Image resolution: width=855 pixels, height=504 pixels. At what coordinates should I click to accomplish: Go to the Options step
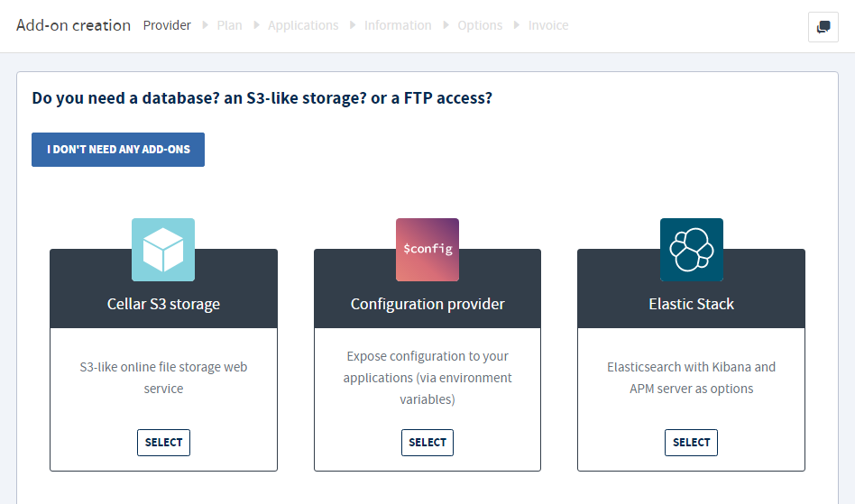click(x=480, y=25)
